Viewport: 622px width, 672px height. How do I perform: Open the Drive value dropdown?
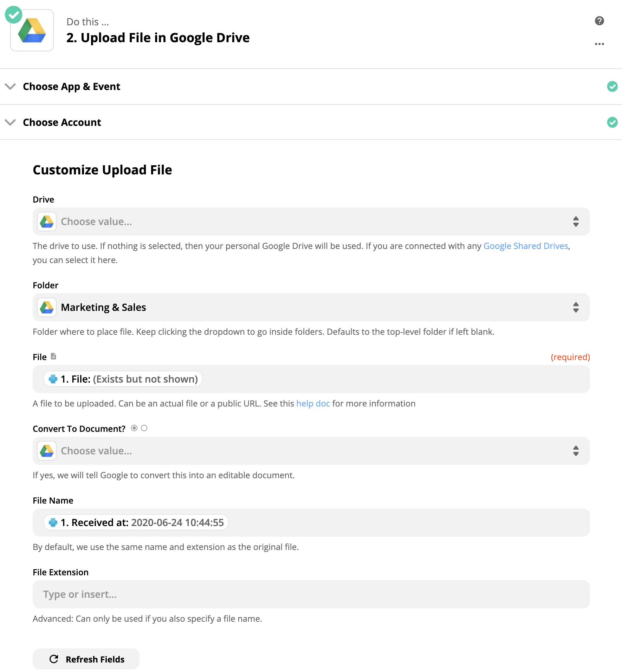311,222
